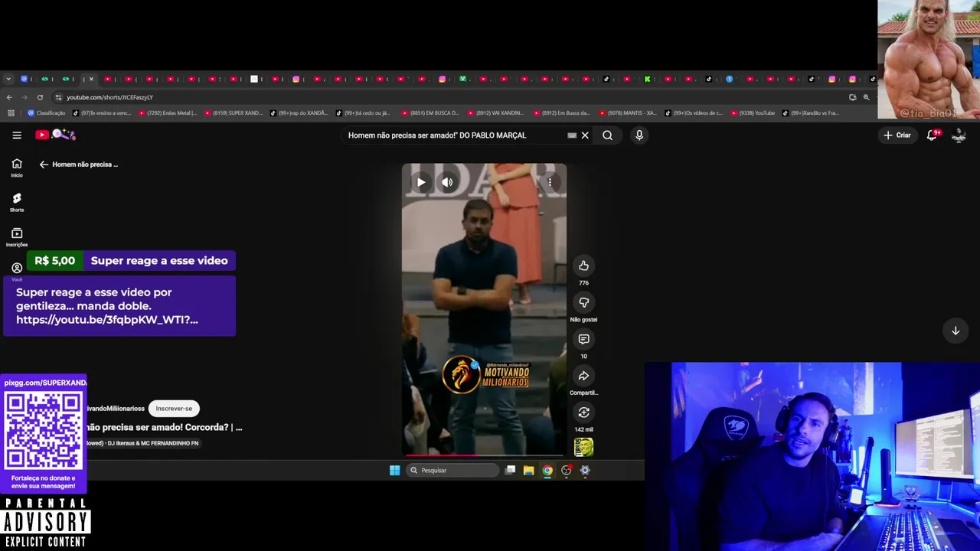Open the '(99+)Xandão vs Fra...' bookmark
The image size is (980, 551).
pos(811,113)
